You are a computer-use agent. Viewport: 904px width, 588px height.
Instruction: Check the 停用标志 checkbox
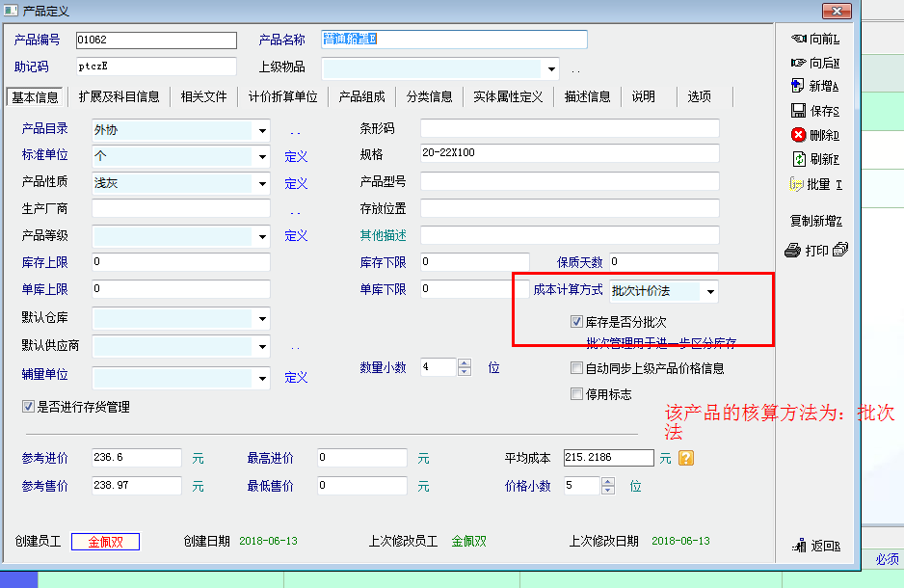pos(577,393)
